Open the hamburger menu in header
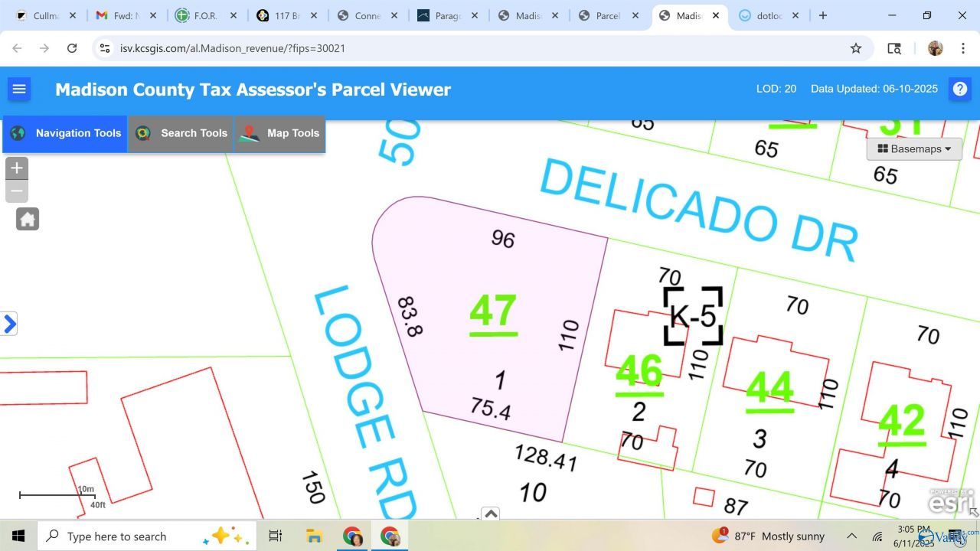This screenshot has width=980, height=551. pyautogui.click(x=19, y=90)
